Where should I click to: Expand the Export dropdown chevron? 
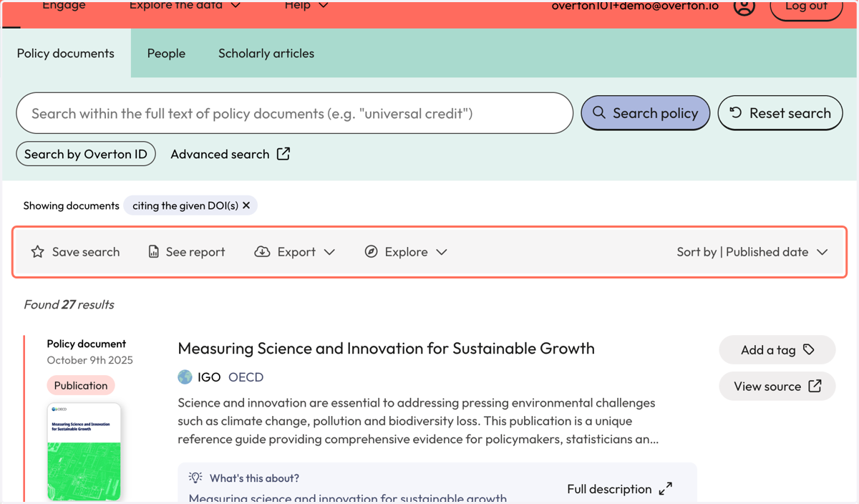click(329, 252)
